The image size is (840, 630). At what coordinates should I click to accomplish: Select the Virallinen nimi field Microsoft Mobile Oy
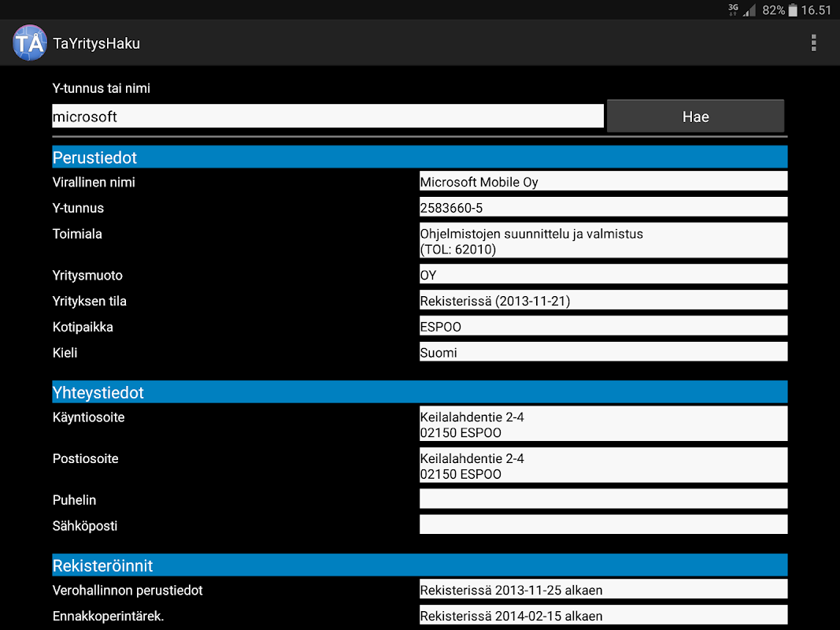603,181
